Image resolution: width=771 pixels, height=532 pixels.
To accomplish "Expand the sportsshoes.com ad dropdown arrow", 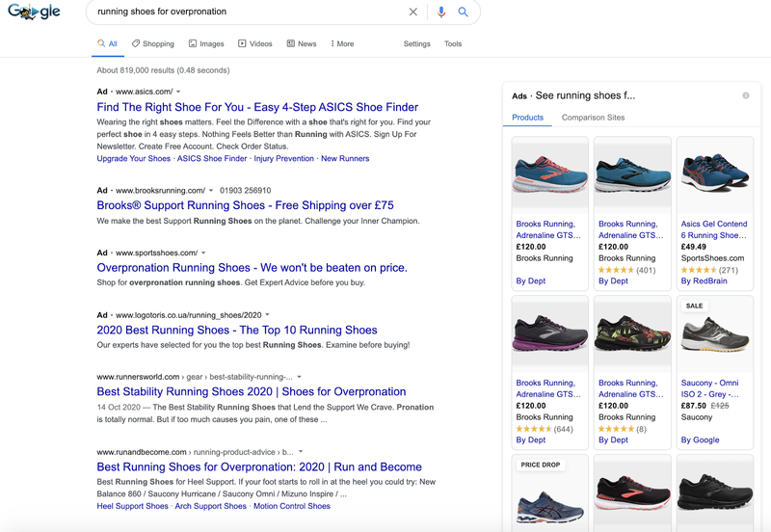I will tap(203, 253).
